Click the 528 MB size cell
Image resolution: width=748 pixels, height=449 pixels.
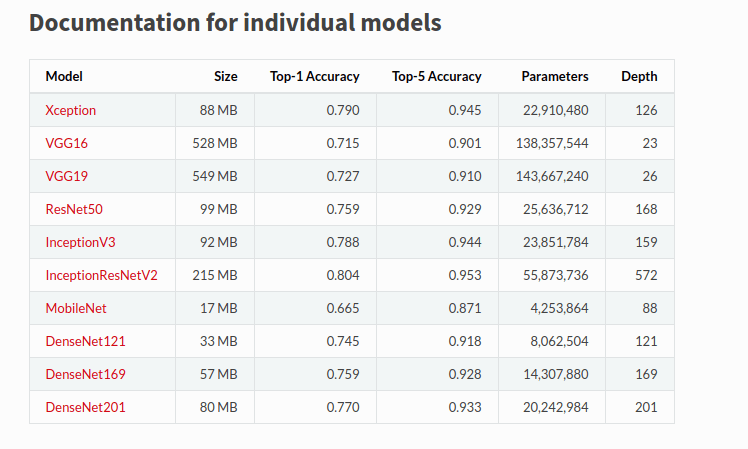(x=214, y=143)
